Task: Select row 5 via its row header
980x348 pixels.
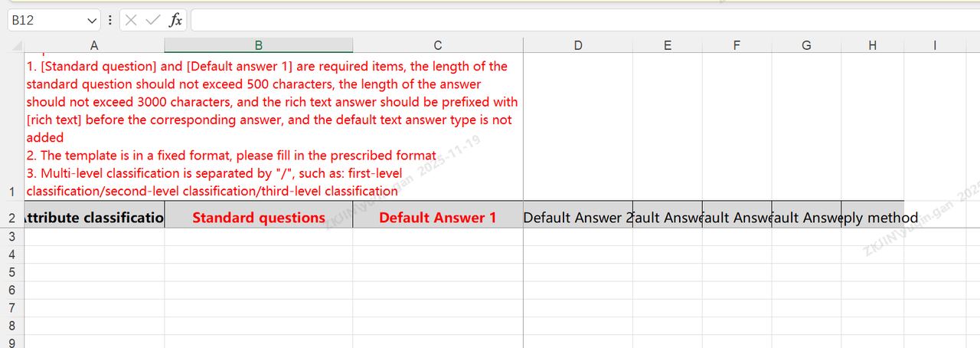Action: click(11, 273)
